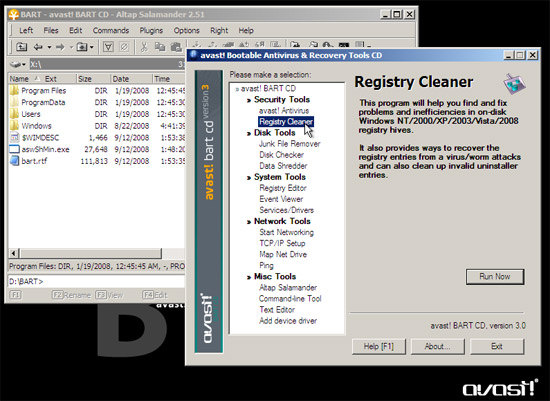This screenshot has height=401, width=550.
Task: Sort file list by Date column header
Action: coord(131,79)
